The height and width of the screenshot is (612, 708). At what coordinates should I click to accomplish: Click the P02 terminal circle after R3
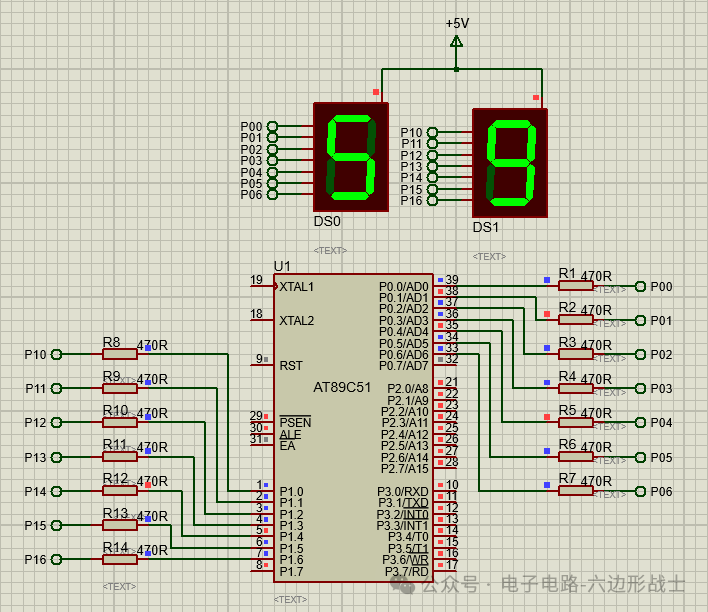pos(640,355)
